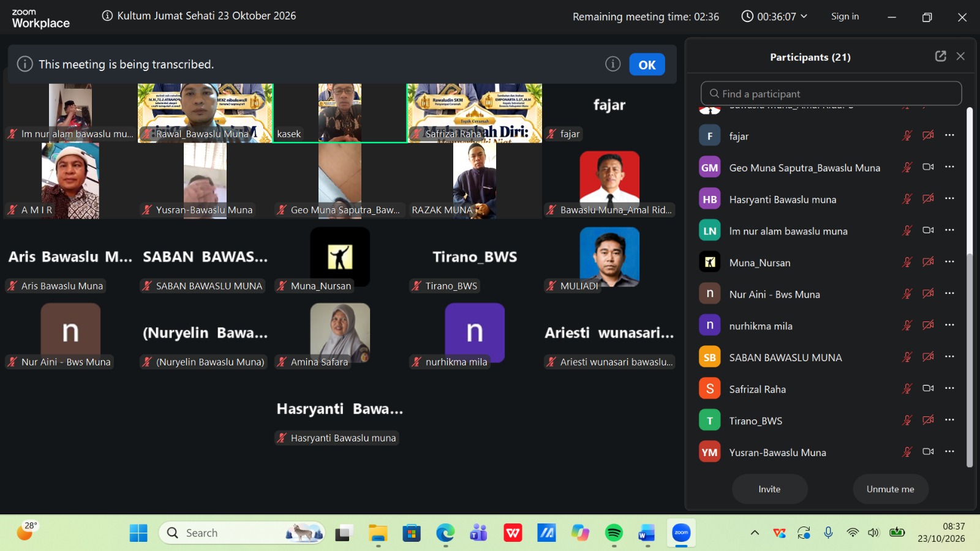980x551 pixels.
Task: Open Microsoft Edge from the taskbar
Action: coord(445,533)
